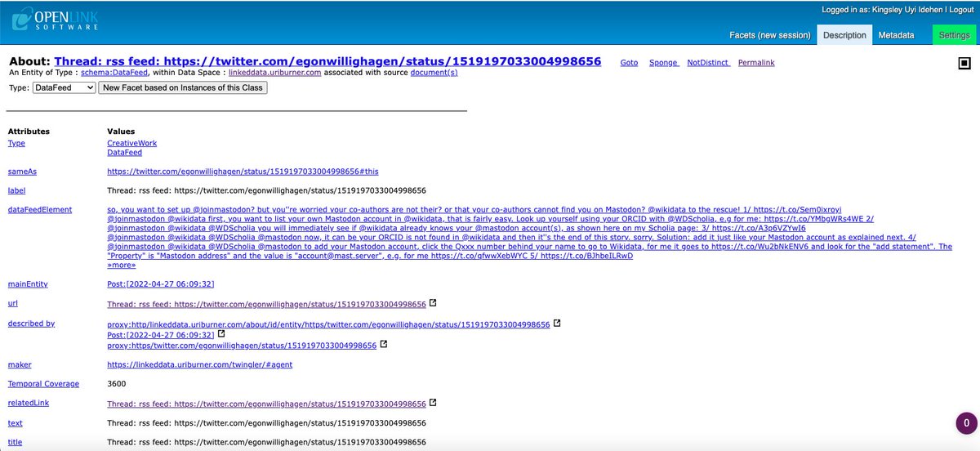Switch to the Metadata tab
Image resolution: width=980 pixels, height=451 pixels.
[x=897, y=35]
